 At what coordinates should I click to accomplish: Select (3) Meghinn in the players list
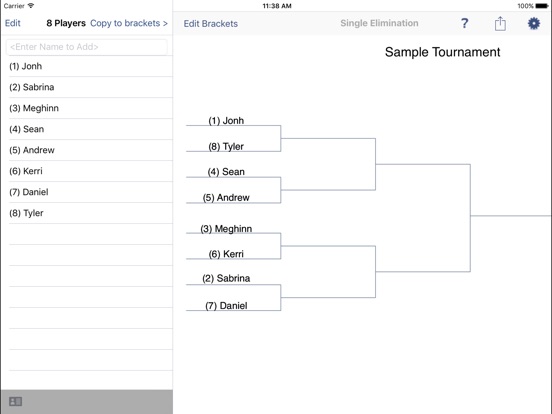[91, 108]
